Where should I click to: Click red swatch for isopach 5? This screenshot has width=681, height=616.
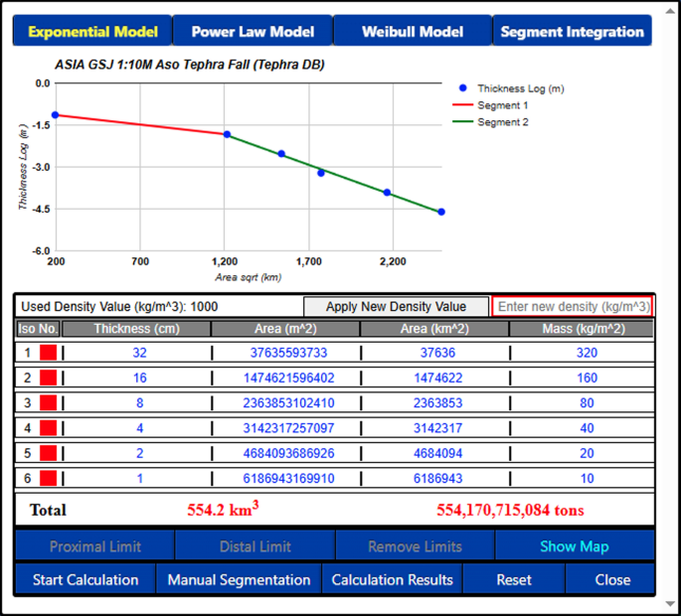pyautogui.click(x=49, y=453)
